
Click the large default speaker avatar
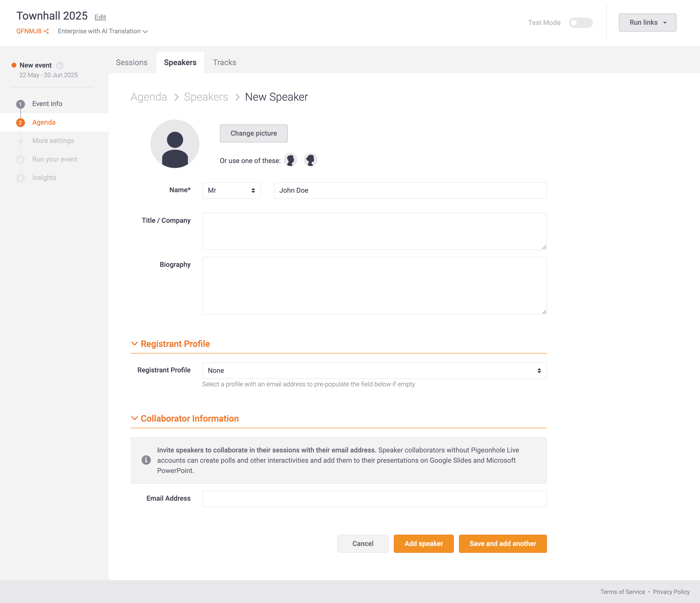tap(175, 144)
